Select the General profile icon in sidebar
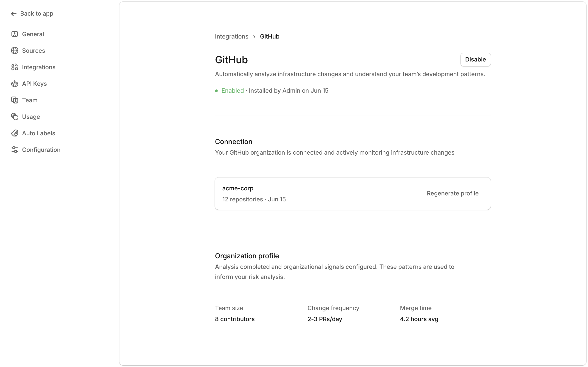 (14, 34)
